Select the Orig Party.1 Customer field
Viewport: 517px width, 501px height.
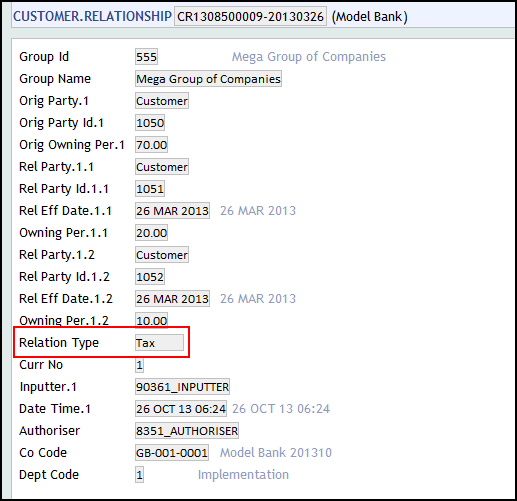coord(162,101)
